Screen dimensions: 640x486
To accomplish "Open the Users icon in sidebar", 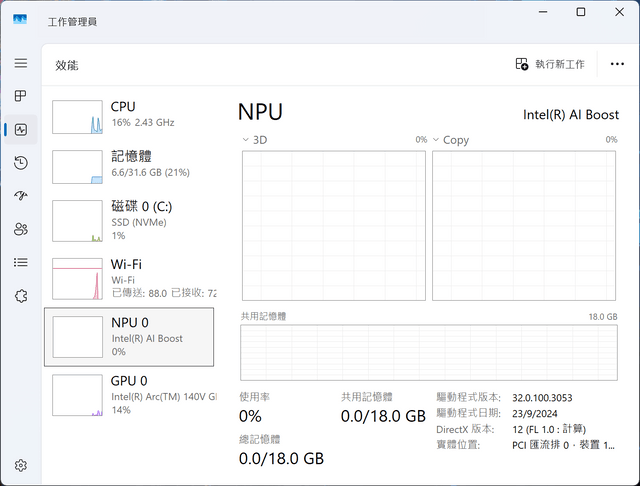I will 21,229.
